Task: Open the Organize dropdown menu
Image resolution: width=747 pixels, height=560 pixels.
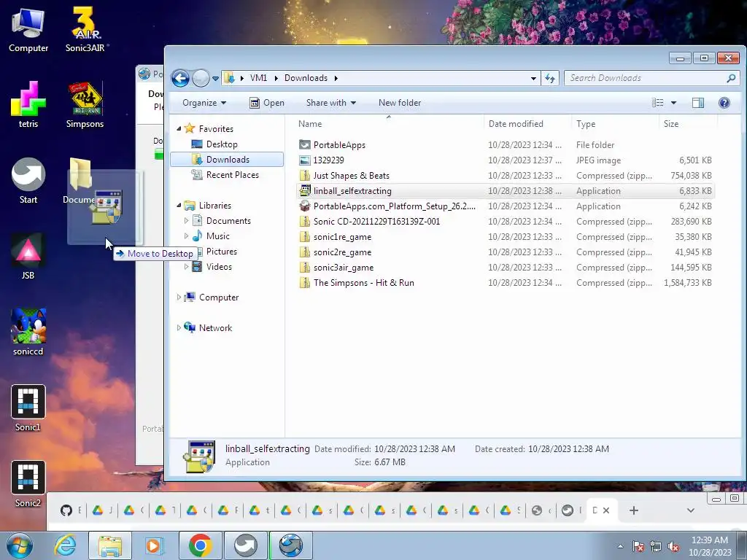Action: tap(204, 103)
